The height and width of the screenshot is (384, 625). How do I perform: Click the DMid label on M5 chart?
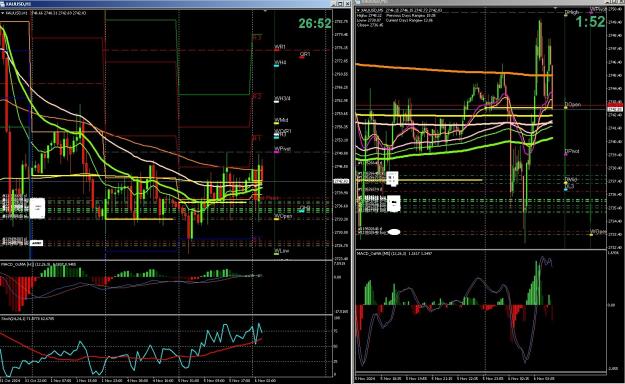tap(571, 180)
